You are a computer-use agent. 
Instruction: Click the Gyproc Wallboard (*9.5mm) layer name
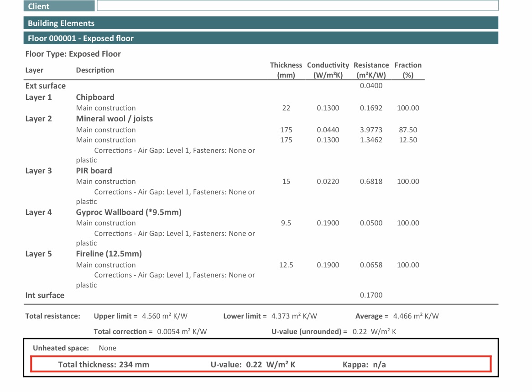(x=129, y=212)
